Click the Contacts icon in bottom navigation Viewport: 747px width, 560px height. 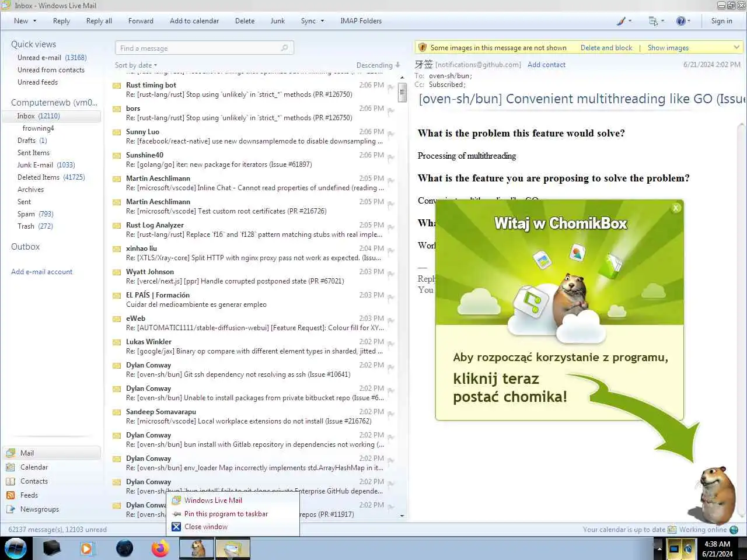11,481
